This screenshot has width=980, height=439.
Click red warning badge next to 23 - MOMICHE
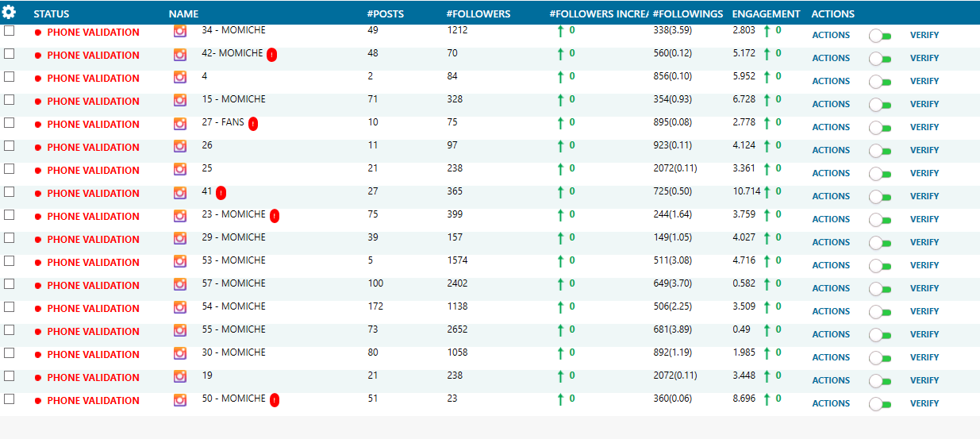tap(274, 216)
